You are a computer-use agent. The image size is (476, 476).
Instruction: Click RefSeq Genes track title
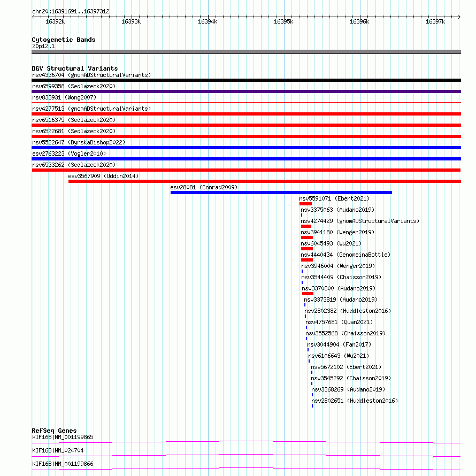click(x=54, y=431)
